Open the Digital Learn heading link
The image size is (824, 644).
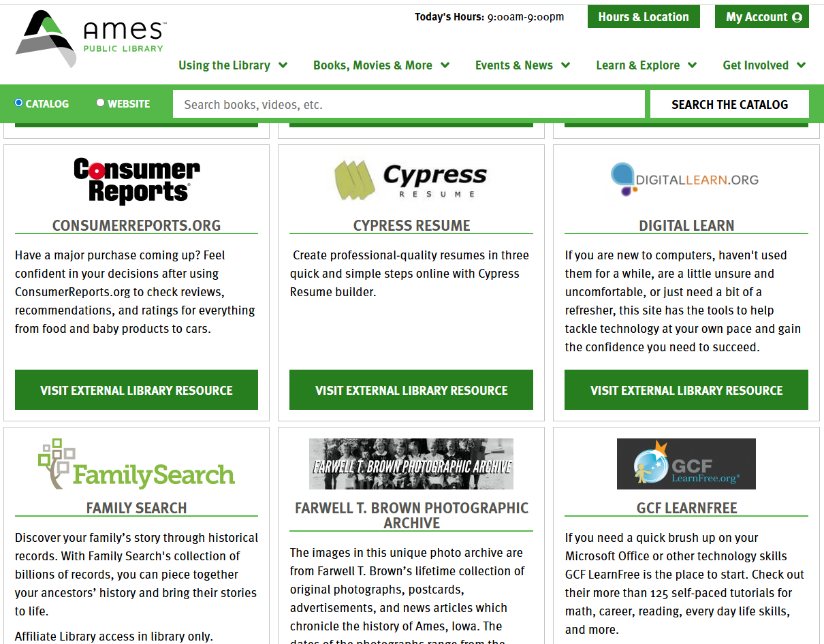686,225
